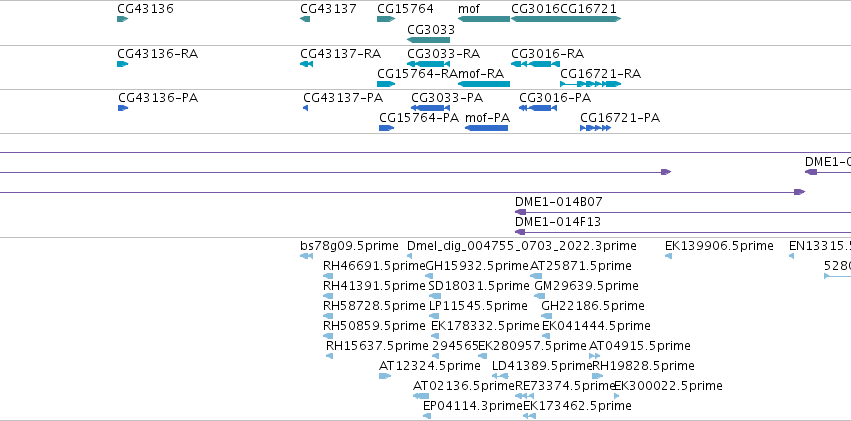Click the EP04114.3prime EST label
Viewport: 851px width, 421px height.
click(473, 406)
